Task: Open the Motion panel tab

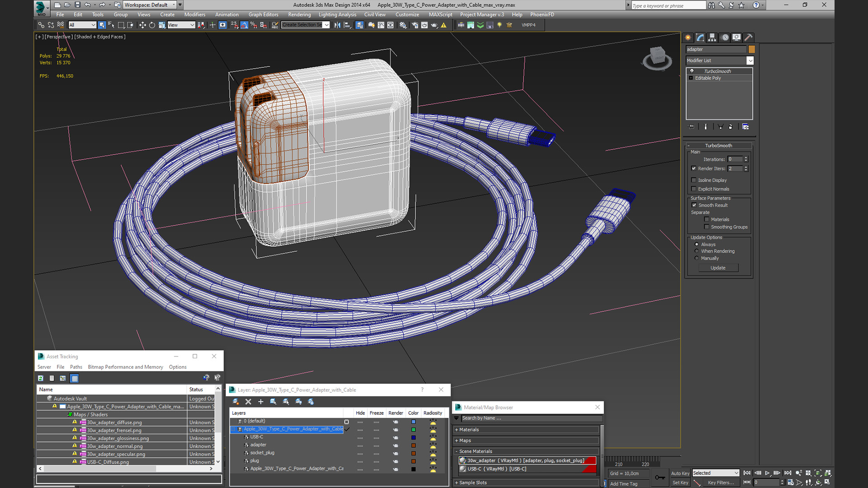Action: coord(725,38)
